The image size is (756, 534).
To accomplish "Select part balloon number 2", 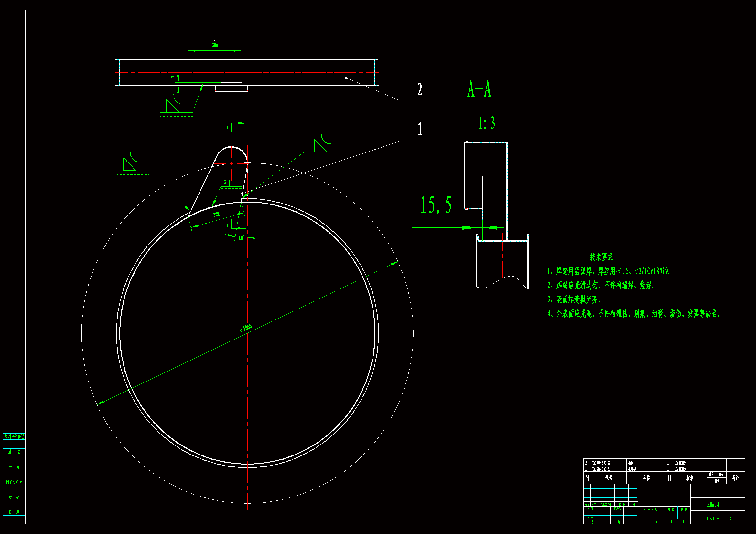I will tap(419, 90).
